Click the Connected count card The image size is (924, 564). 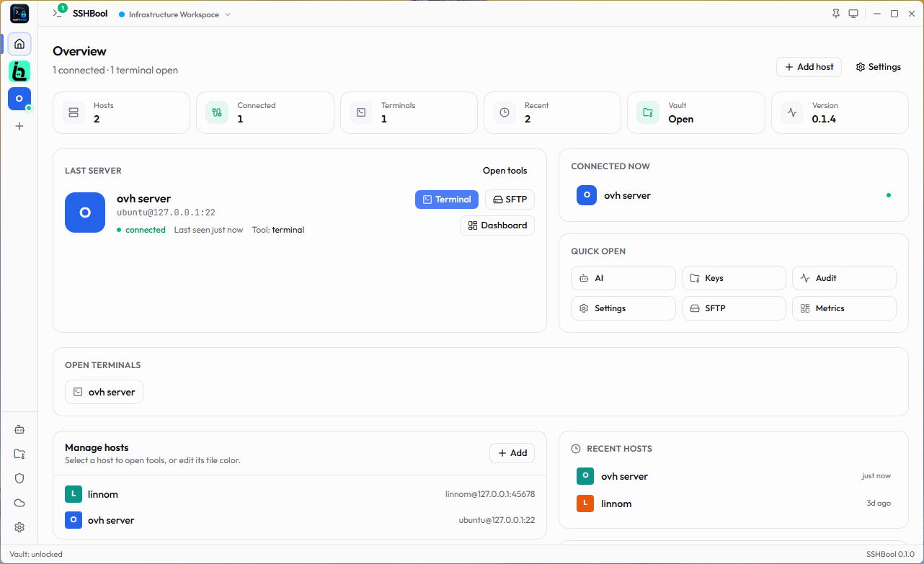tap(265, 112)
